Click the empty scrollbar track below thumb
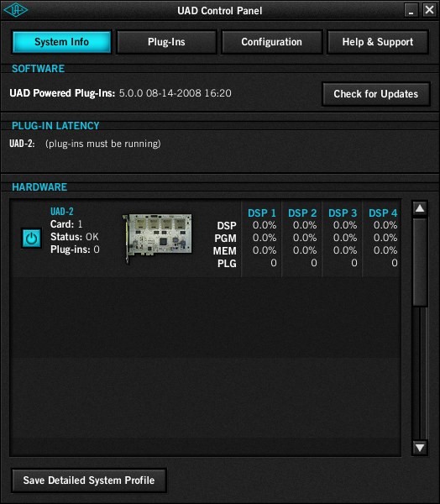The width and height of the screenshot is (440, 504). click(420, 373)
